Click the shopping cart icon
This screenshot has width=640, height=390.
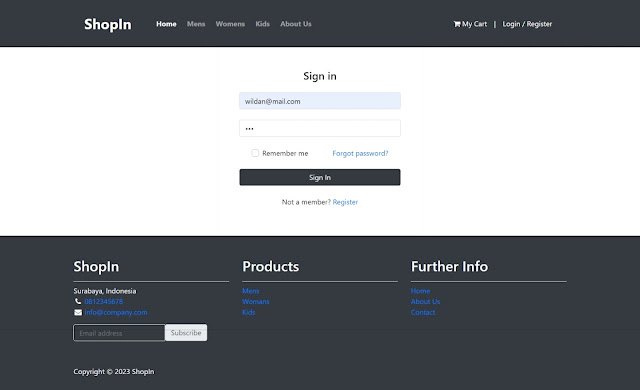tap(457, 24)
